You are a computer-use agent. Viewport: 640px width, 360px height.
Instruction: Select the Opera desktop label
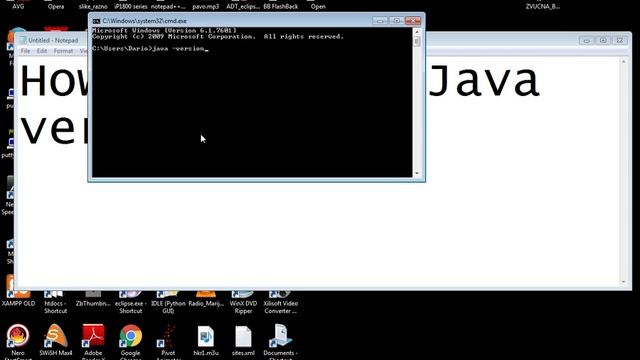click(x=56, y=6)
